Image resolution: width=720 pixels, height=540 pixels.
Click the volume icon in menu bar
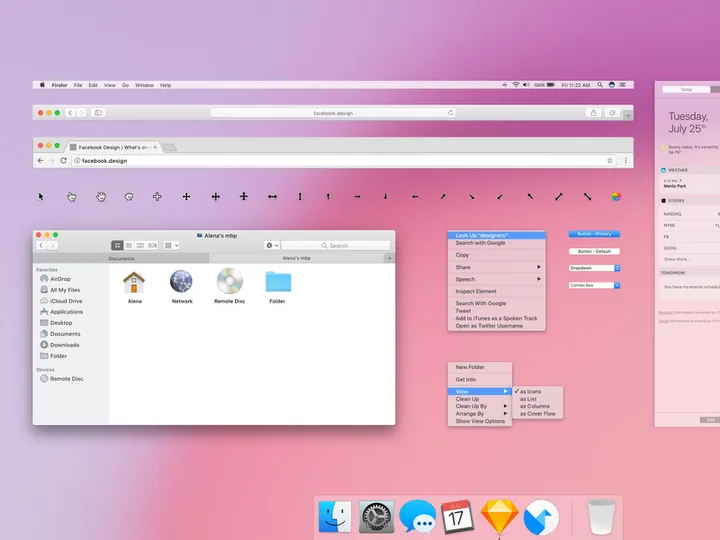pos(526,85)
